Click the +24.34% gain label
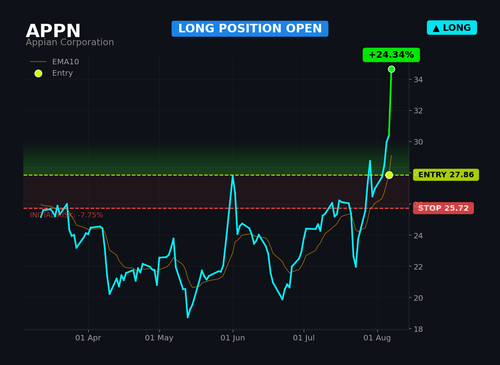The width and height of the screenshot is (500, 365). [x=391, y=55]
